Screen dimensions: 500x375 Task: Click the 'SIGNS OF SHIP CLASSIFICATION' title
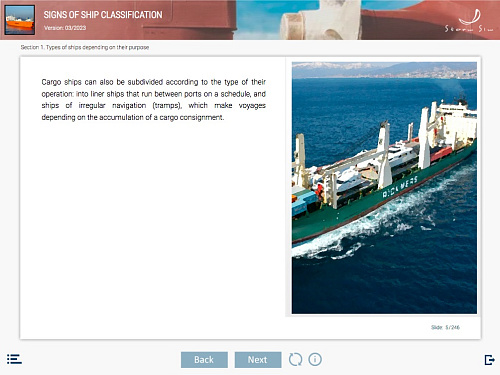[x=103, y=15]
